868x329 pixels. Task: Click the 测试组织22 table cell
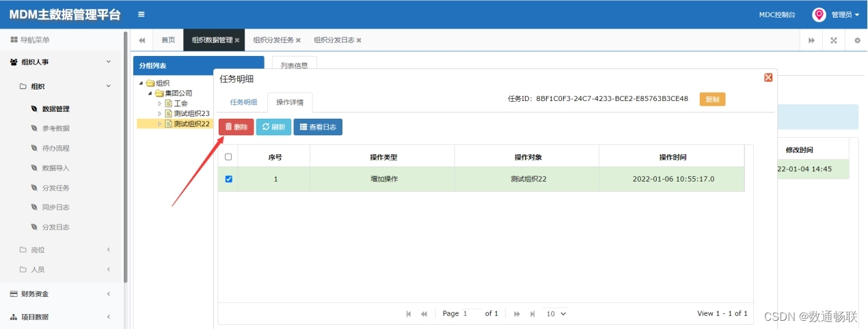point(527,180)
